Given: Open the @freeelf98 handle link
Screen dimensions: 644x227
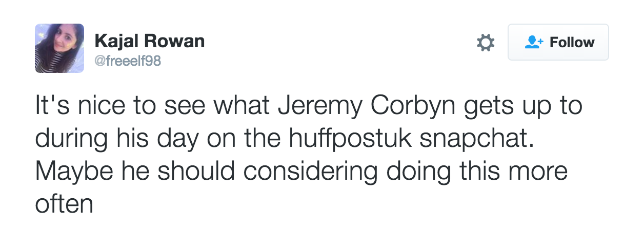Looking at the screenshot, I should [128, 61].
